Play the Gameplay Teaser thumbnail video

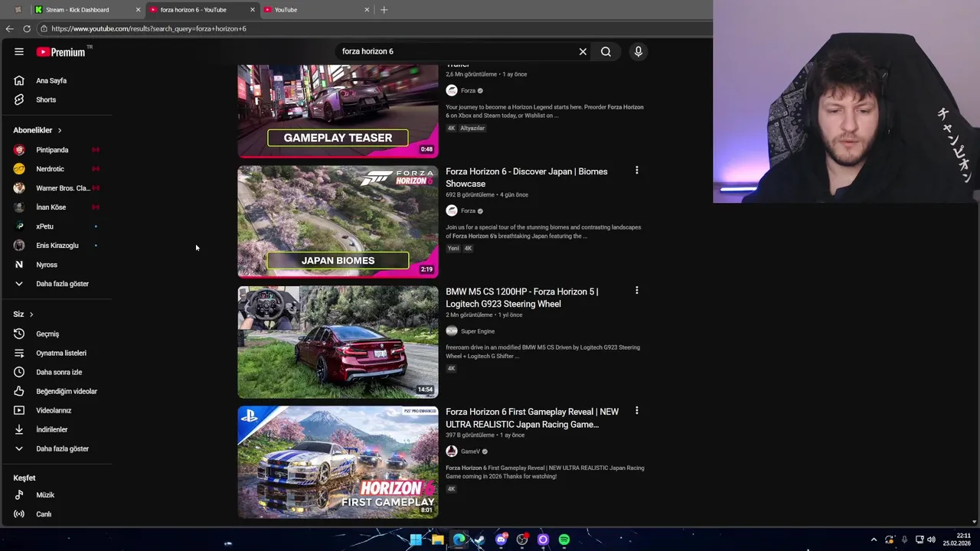[x=338, y=111]
